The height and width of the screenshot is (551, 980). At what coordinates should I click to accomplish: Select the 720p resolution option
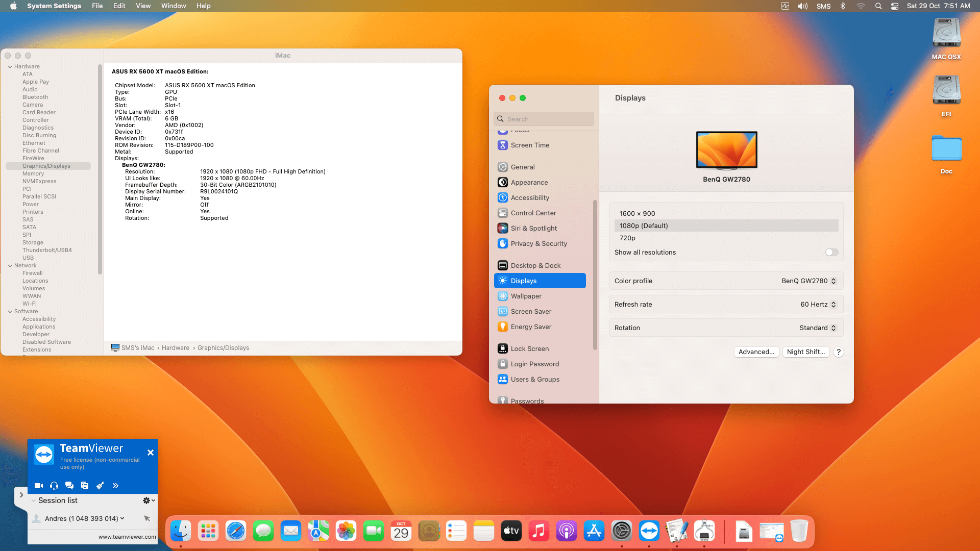coord(726,238)
